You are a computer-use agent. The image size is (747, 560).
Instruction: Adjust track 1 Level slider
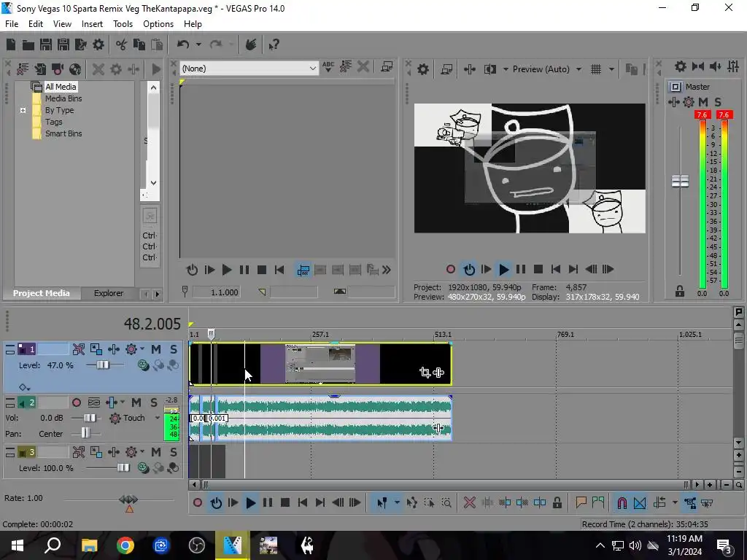[x=103, y=365]
